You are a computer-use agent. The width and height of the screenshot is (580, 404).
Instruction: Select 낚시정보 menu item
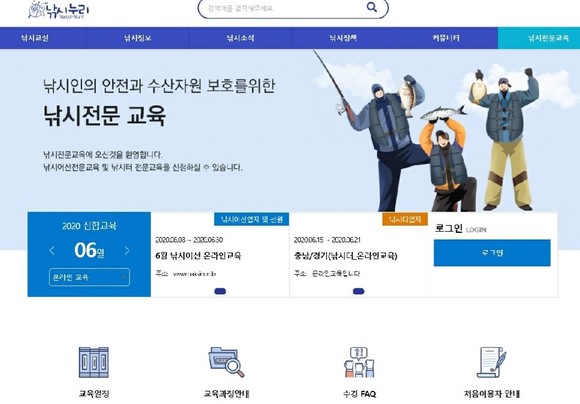pos(138,38)
